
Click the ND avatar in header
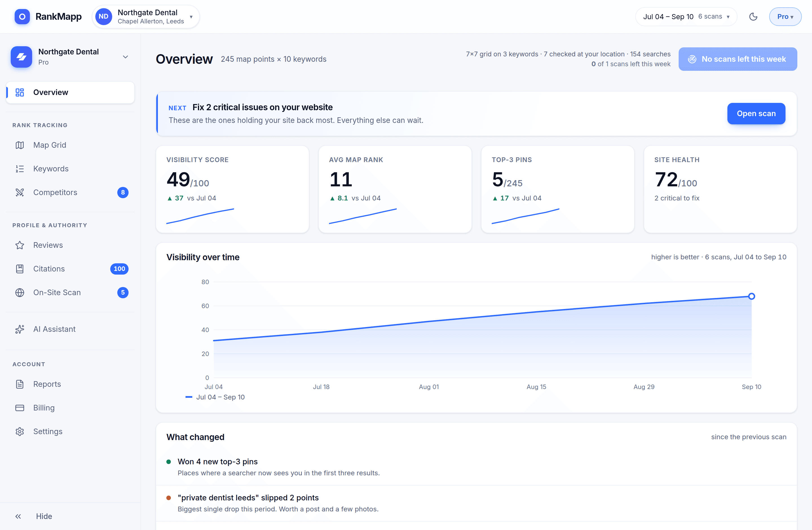click(x=103, y=16)
